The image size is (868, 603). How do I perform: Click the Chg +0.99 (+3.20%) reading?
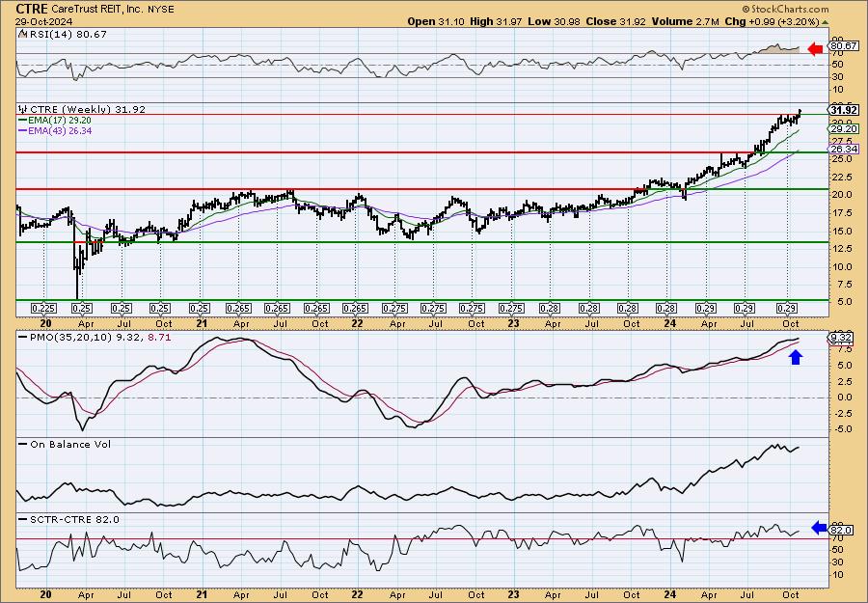[x=772, y=21]
